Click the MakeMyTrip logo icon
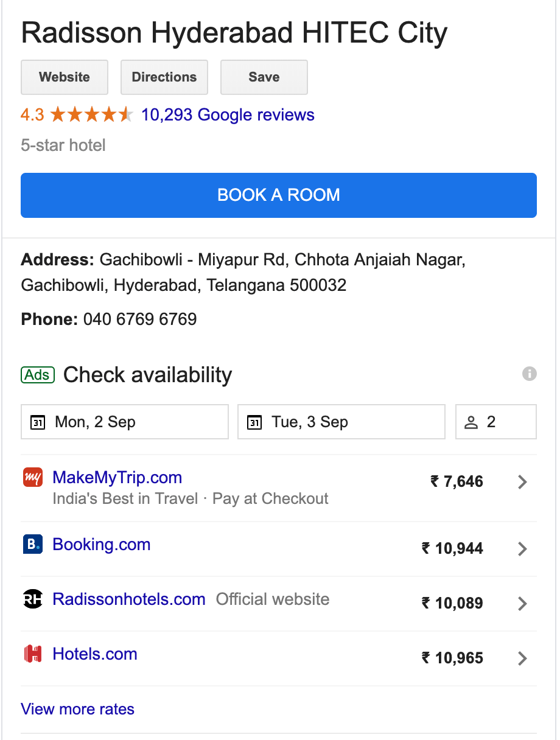Screen dimensions: 560x740 tap(33, 478)
